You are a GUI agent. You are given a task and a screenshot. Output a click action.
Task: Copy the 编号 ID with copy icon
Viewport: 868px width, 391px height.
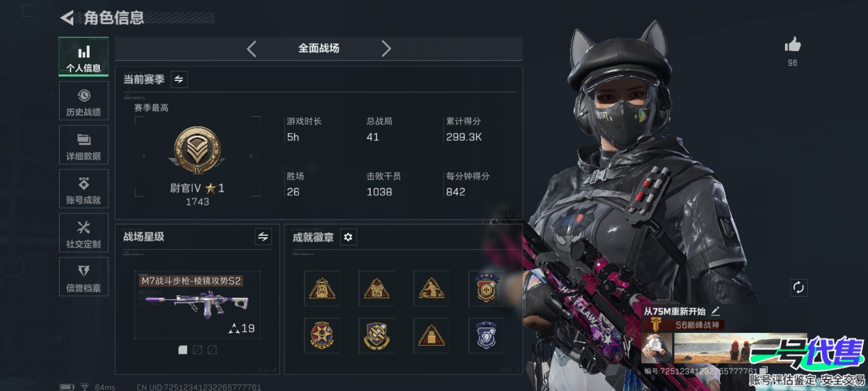click(763, 370)
